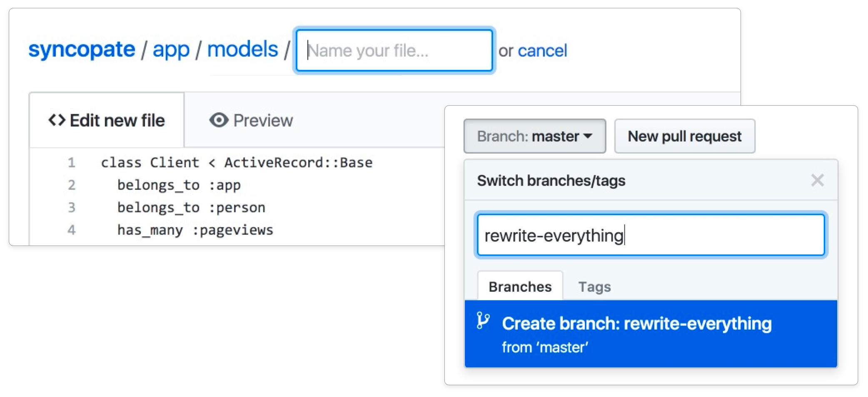Click the Branch dropdown caret arrow
Screen dimensions: 868x397
pyautogui.click(x=588, y=136)
